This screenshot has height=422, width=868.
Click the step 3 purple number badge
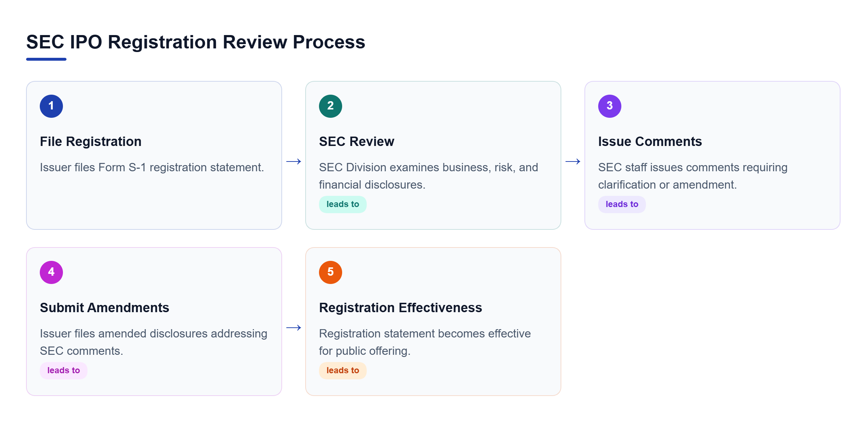pyautogui.click(x=610, y=106)
